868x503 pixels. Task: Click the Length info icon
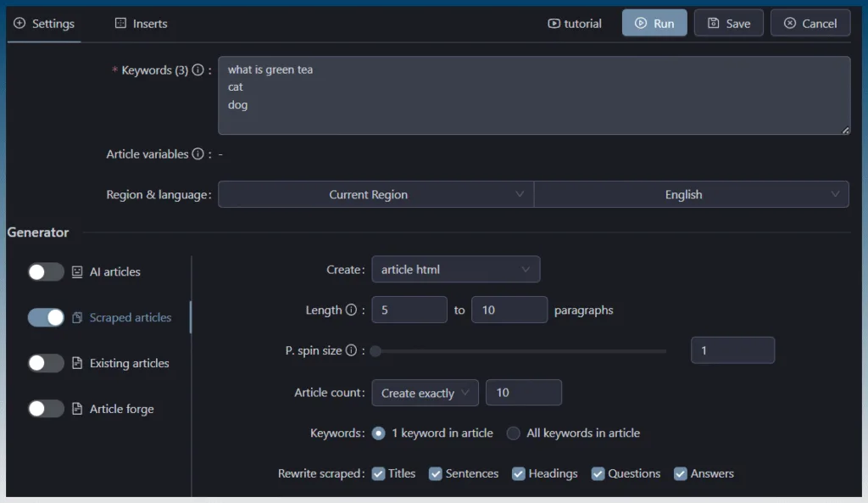tap(351, 310)
